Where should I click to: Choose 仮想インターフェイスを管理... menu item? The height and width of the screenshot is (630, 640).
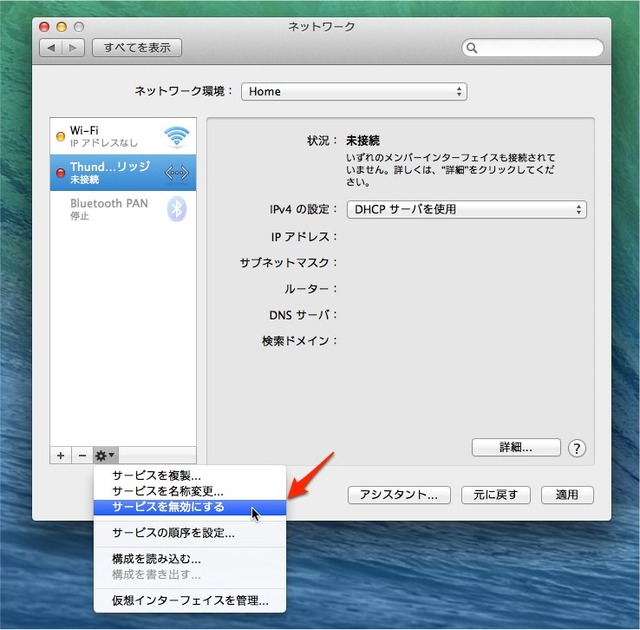pos(190,601)
